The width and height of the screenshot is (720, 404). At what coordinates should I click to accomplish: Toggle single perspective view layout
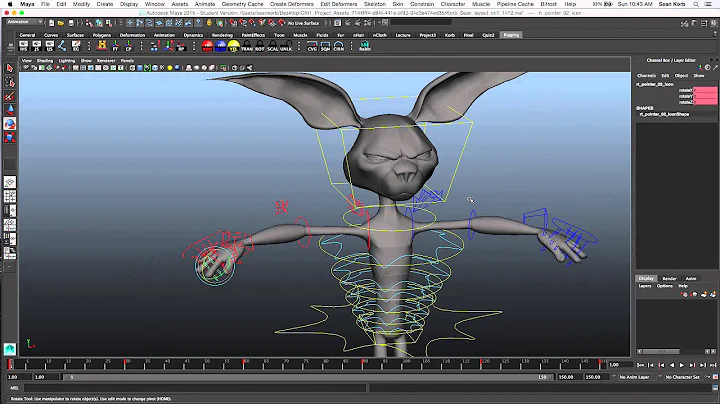pos(10,182)
